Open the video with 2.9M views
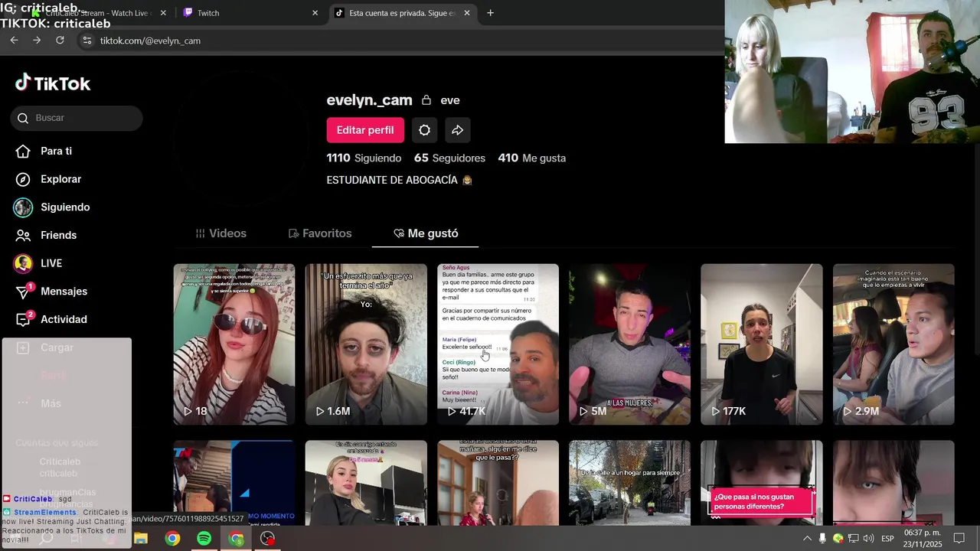Image resolution: width=980 pixels, height=551 pixels. point(893,344)
